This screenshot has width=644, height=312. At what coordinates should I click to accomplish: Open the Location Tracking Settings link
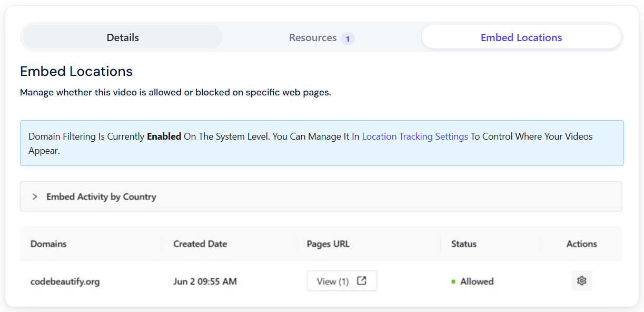tap(415, 136)
